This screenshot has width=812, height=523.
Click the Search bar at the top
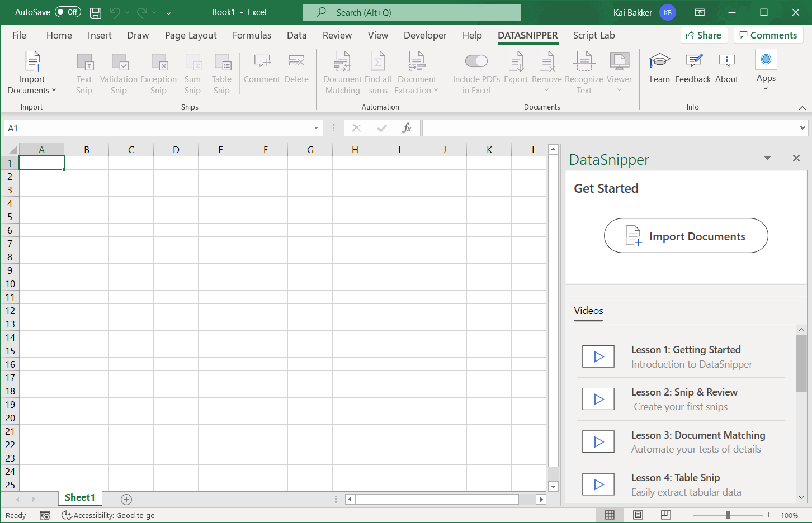(412, 12)
